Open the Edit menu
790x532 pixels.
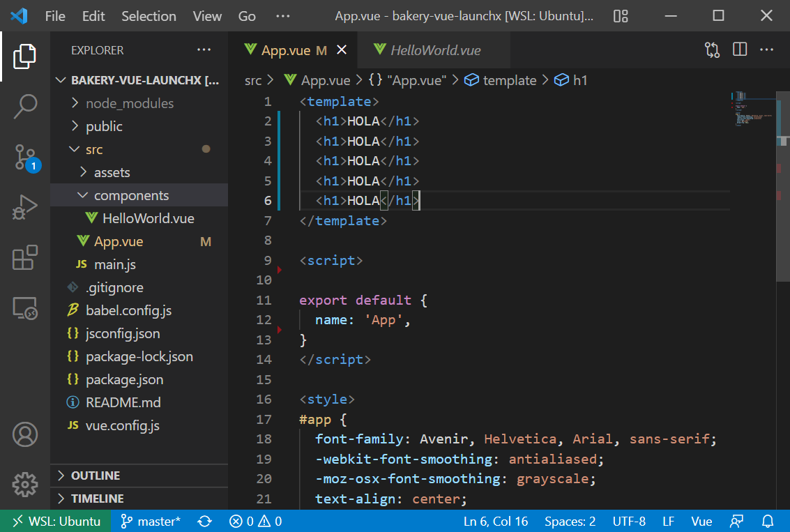click(x=93, y=16)
